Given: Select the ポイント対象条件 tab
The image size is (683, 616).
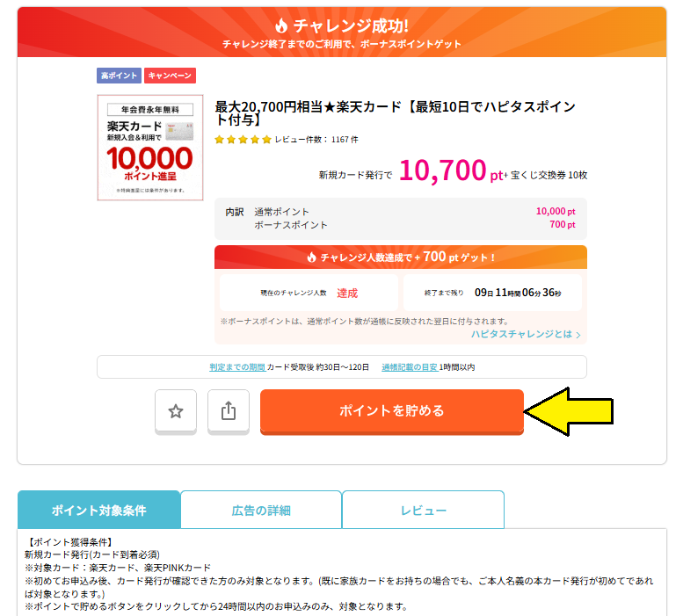Looking at the screenshot, I should 98,510.
